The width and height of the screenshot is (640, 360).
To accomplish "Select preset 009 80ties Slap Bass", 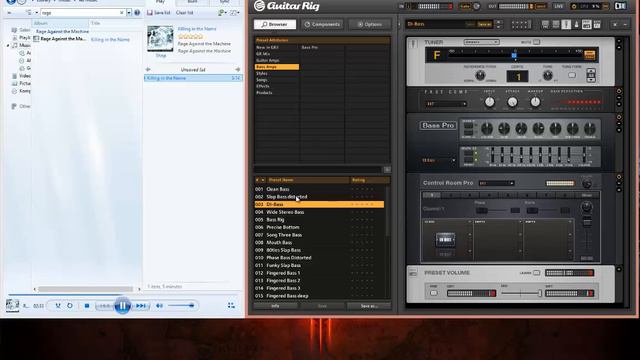I will 319,250.
